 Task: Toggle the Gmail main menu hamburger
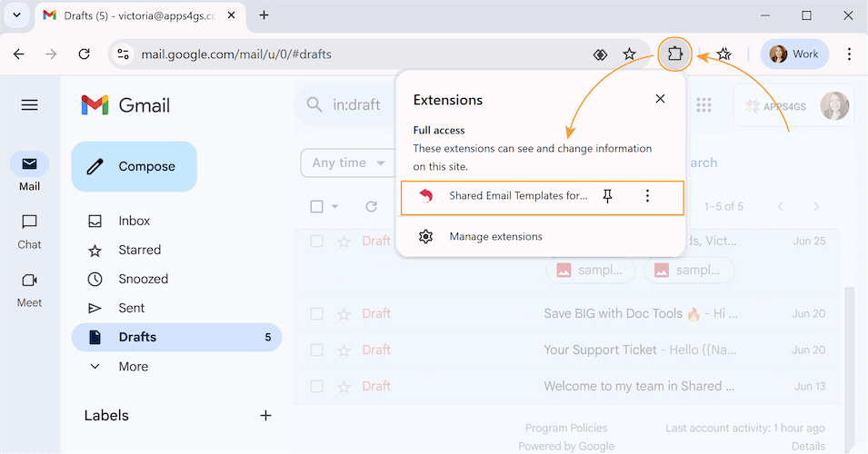pos(29,105)
